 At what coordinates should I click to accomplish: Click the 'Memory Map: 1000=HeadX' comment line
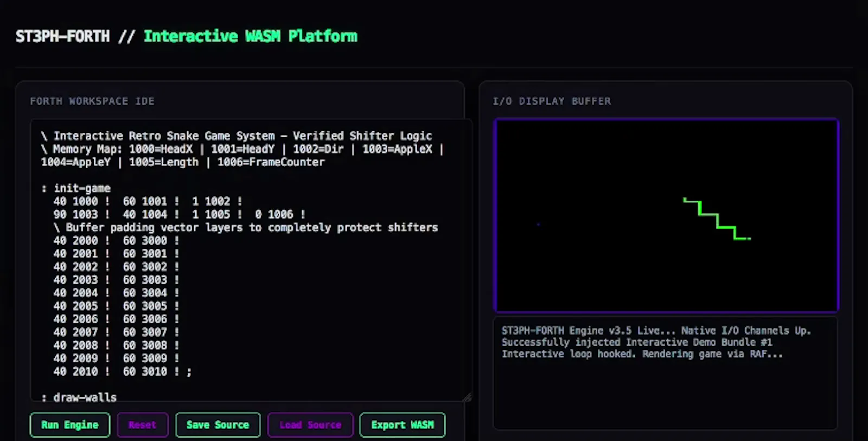(242, 149)
